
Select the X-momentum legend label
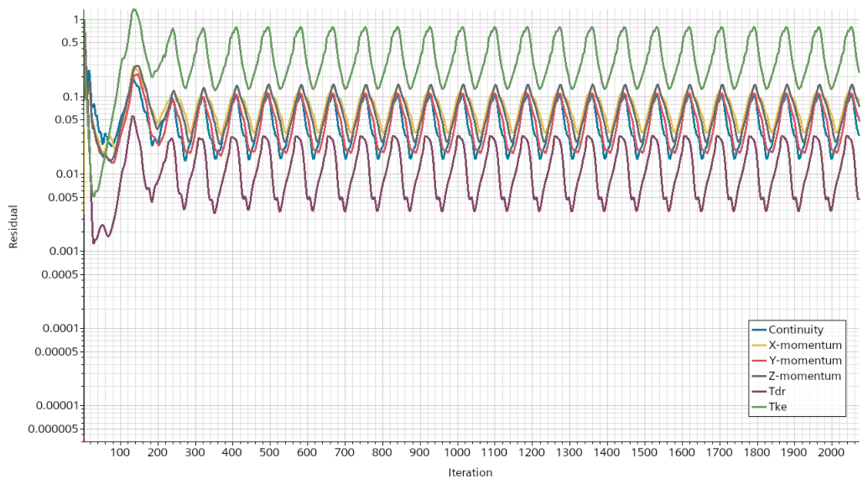click(x=805, y=345)
